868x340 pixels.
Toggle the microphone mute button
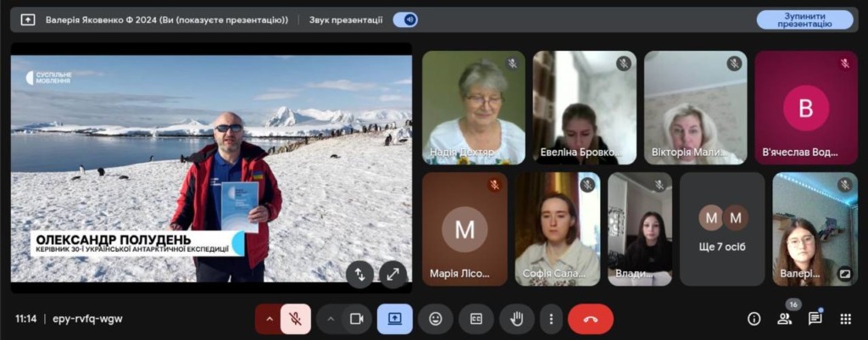coord(295,319)
